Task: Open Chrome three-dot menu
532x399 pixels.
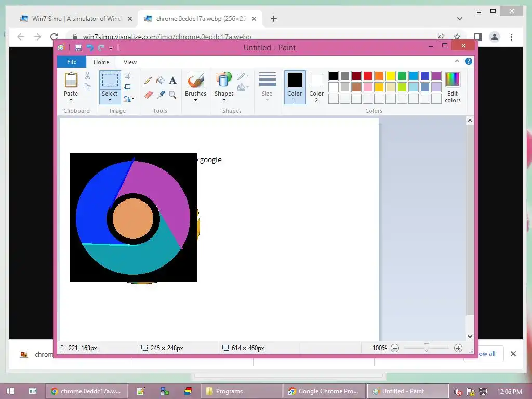Action: pos(511,37)
